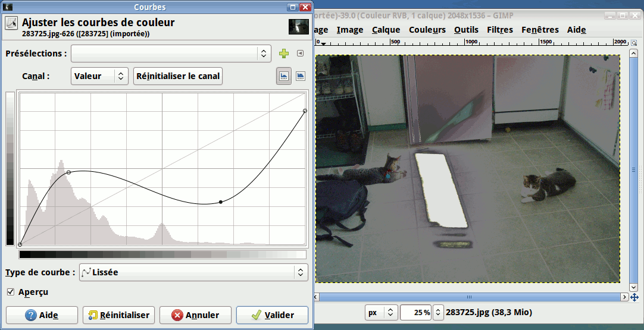Click the filled curve control point

[221, 202]
